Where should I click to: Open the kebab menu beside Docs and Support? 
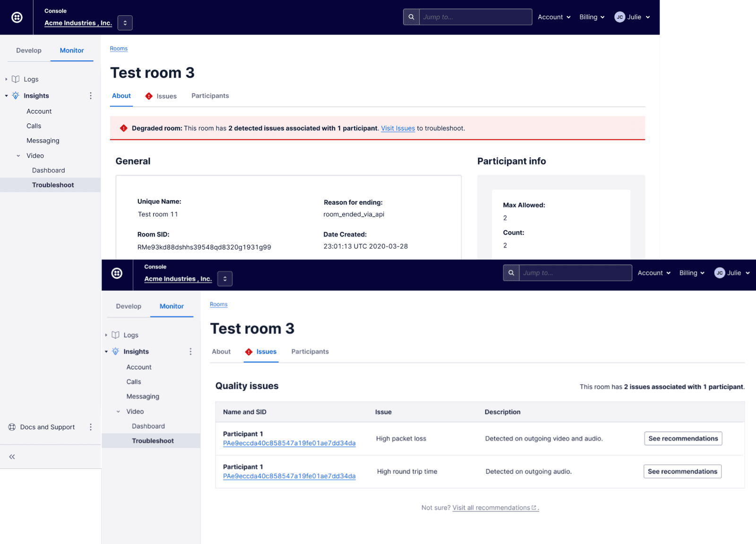tap(91, 427)
